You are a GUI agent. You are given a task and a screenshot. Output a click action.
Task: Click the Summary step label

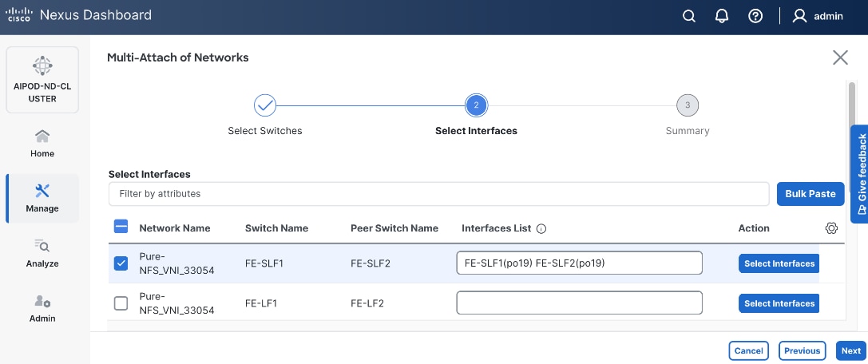tap(688, 131)
